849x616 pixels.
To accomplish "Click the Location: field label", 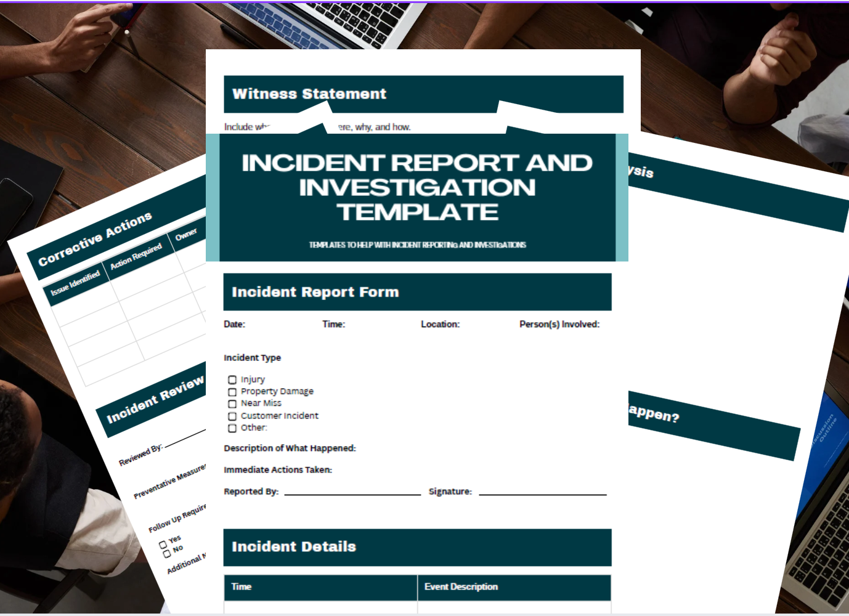I will point(440,324).
